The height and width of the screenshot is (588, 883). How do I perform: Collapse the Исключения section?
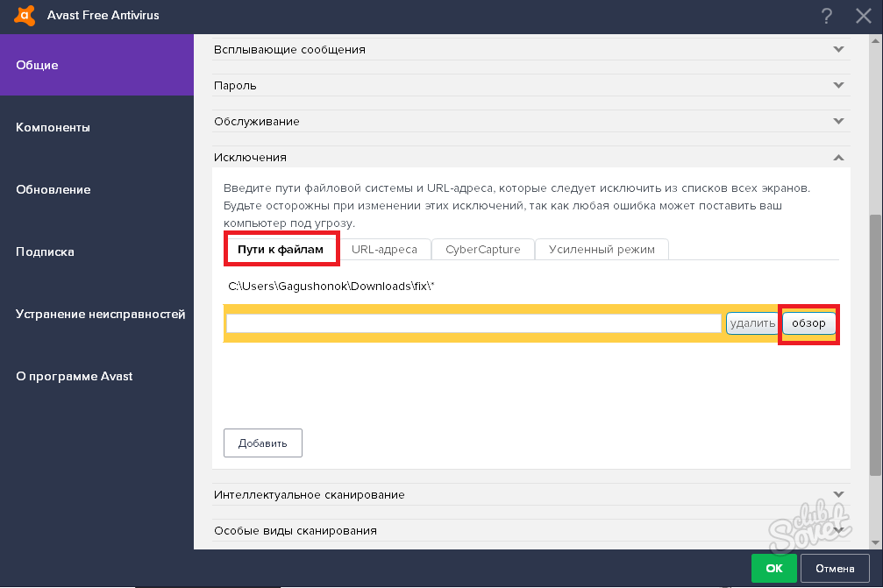pos(838,158)
